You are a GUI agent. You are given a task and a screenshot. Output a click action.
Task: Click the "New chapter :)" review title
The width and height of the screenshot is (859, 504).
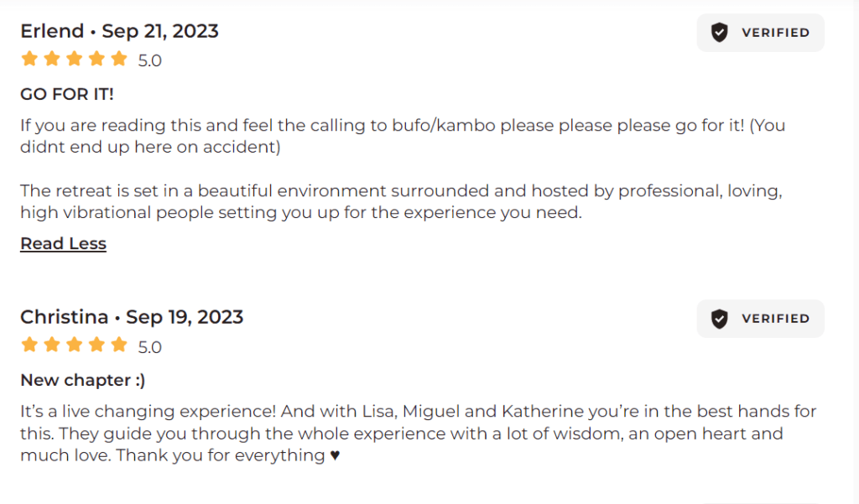click(82, 380)
